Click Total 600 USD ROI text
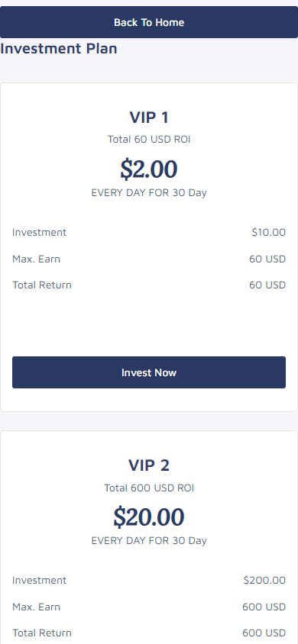Image resolution: width=298 pixels, height=644 pixels. pyautogui.click(x=149, y=488)
